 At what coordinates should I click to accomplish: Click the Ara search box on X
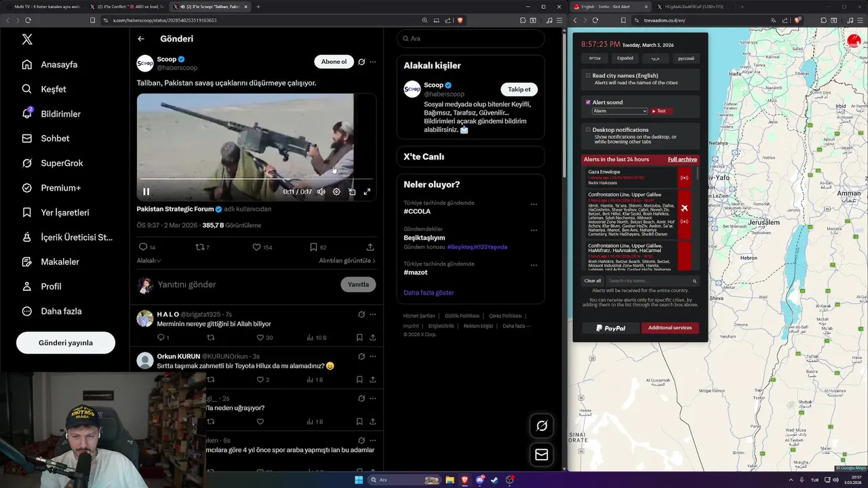click(471, 39)
